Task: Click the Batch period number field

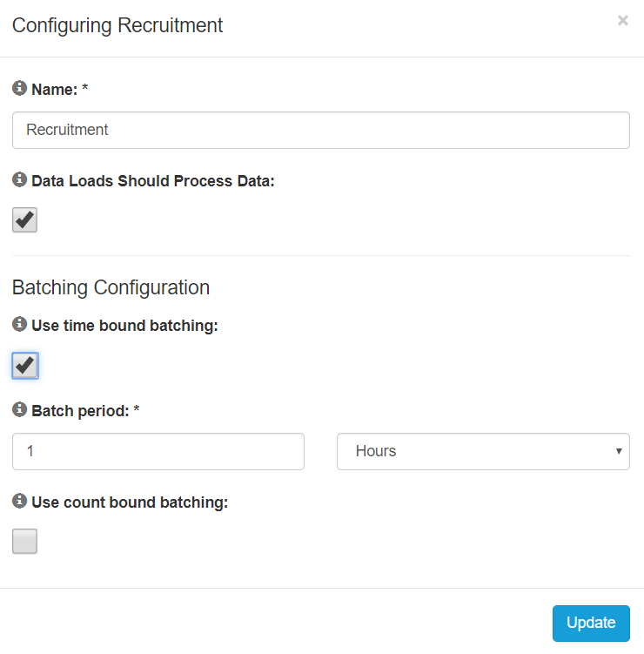Action: click(158, 451)
